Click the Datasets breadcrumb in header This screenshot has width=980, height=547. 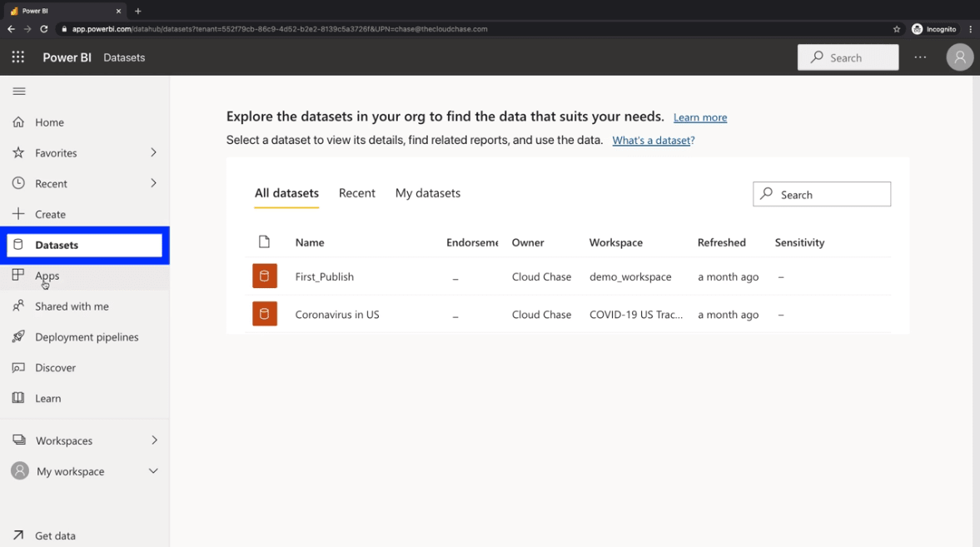point(124,57)
